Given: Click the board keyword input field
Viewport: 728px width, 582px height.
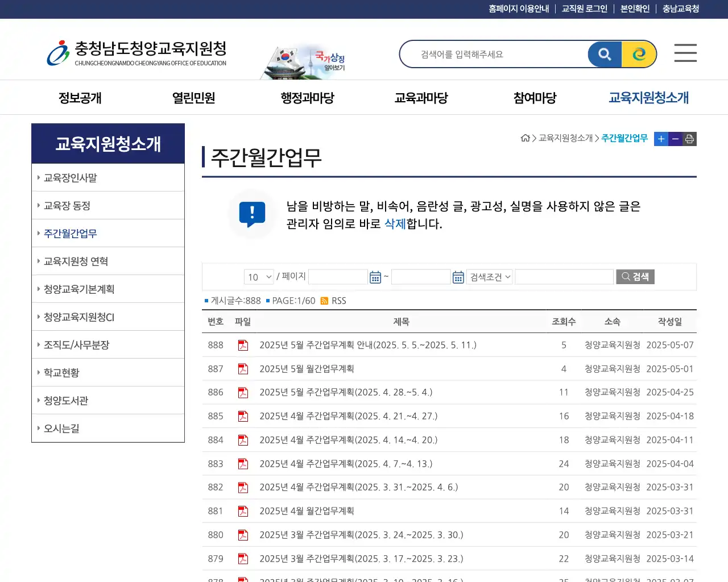Looking at the screenshot, I should pos(564,277).
